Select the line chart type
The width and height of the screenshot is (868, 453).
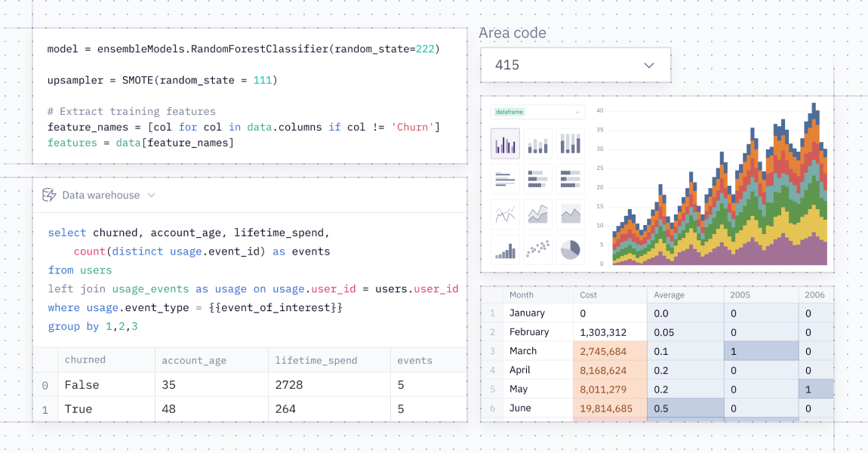click(505, 214)
